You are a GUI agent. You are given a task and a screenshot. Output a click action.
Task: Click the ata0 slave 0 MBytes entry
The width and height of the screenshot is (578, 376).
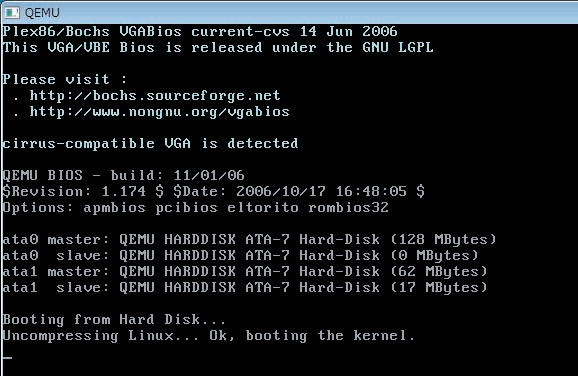pos(240,256)
